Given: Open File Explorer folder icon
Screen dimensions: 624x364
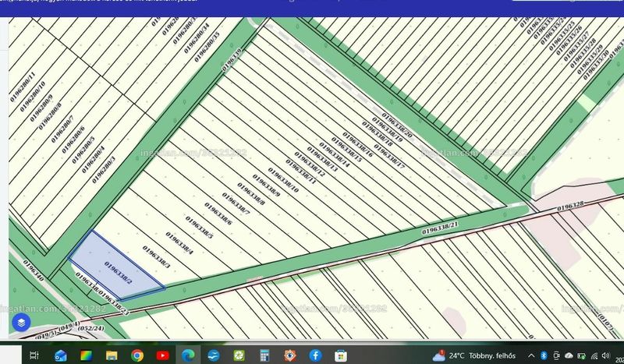Looking at the screenshot, I should coord(112,355).
